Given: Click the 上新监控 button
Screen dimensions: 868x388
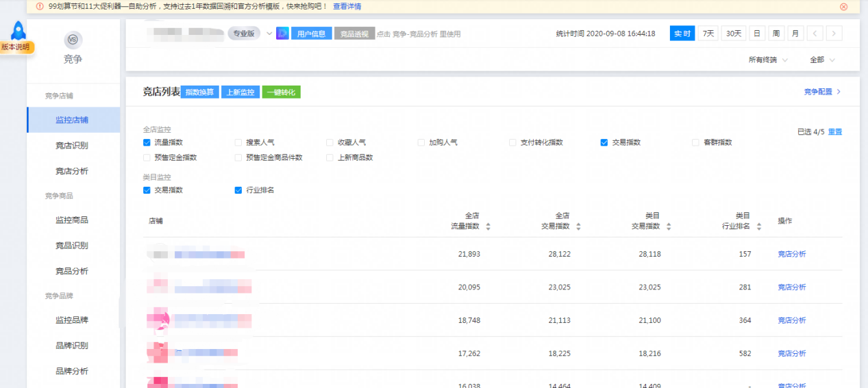Looking at the screenshot, I should (240, 92).
